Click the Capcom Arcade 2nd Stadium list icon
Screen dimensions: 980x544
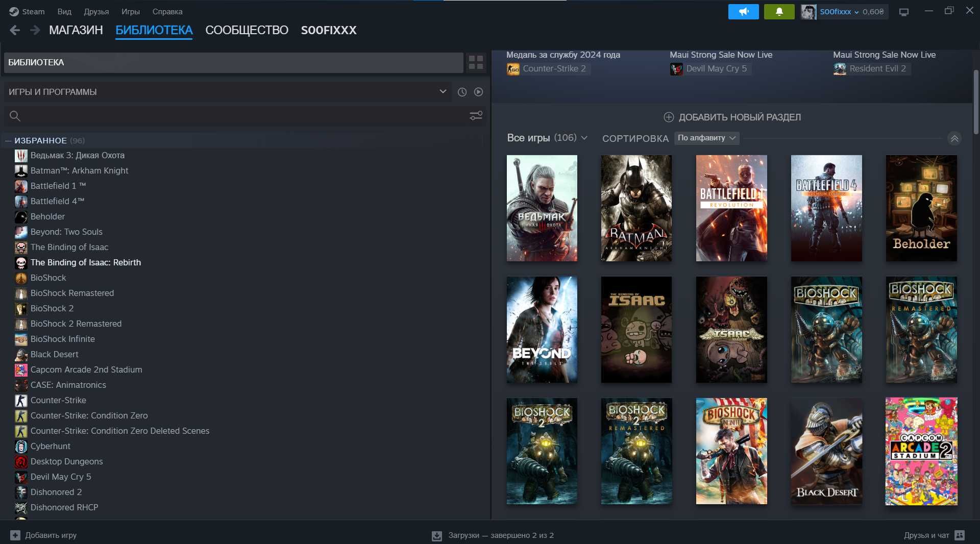click(x=21, y=370)
